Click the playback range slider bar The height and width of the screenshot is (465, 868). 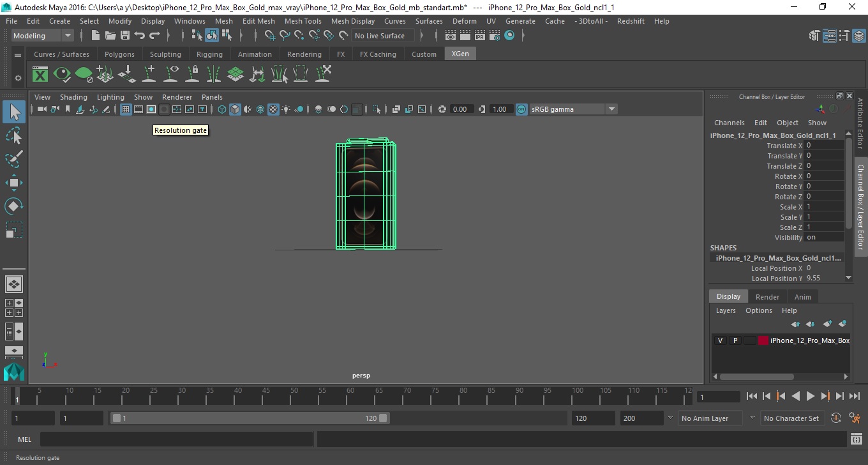pos(250,418)
